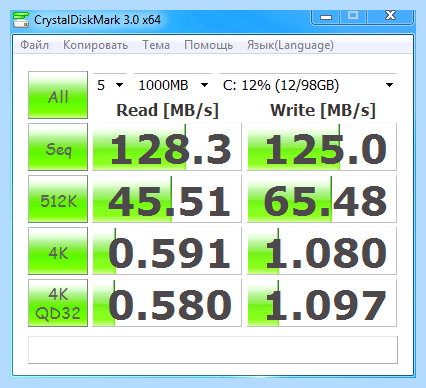Open the Помощь menu
The width and height of the screenshot is (426, 388).
coord(208,45)
